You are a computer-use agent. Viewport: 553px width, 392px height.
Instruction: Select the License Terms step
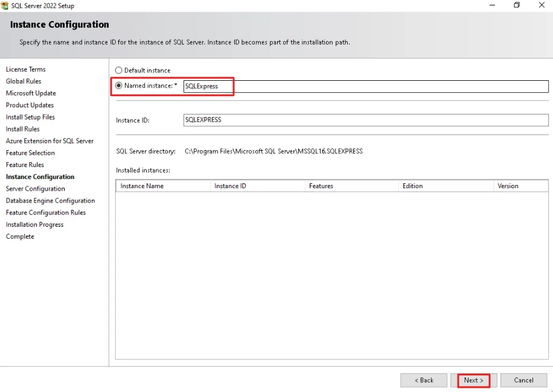26,69
